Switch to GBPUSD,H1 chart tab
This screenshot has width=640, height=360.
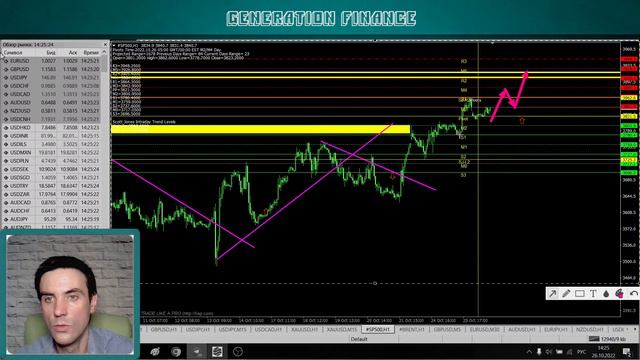164,329
